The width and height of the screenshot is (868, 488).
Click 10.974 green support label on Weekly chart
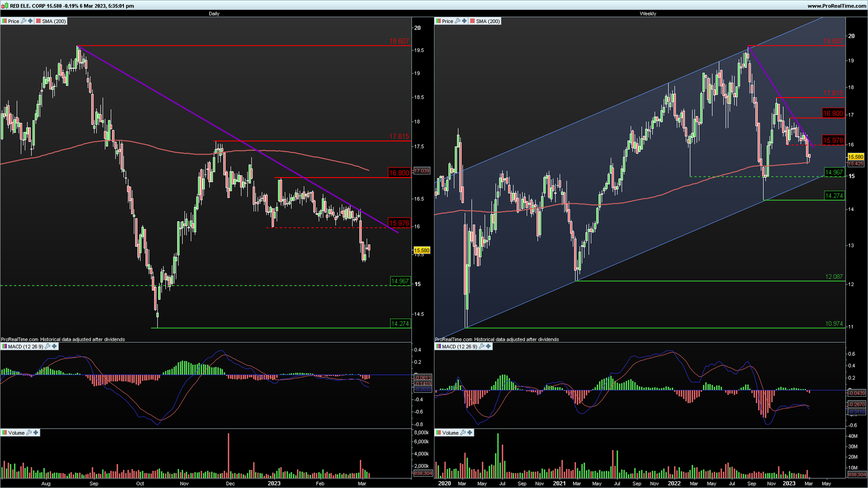(x=834, y=324)
